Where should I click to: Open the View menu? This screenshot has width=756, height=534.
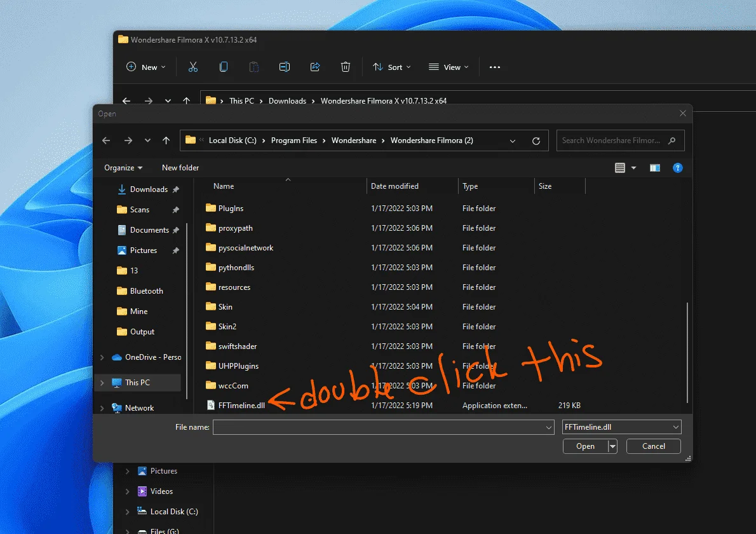pyautogui.click(x=449, y=67)
